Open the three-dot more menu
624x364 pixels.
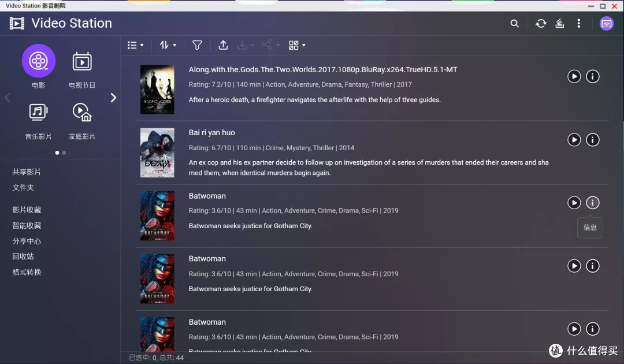pos(578,24)
